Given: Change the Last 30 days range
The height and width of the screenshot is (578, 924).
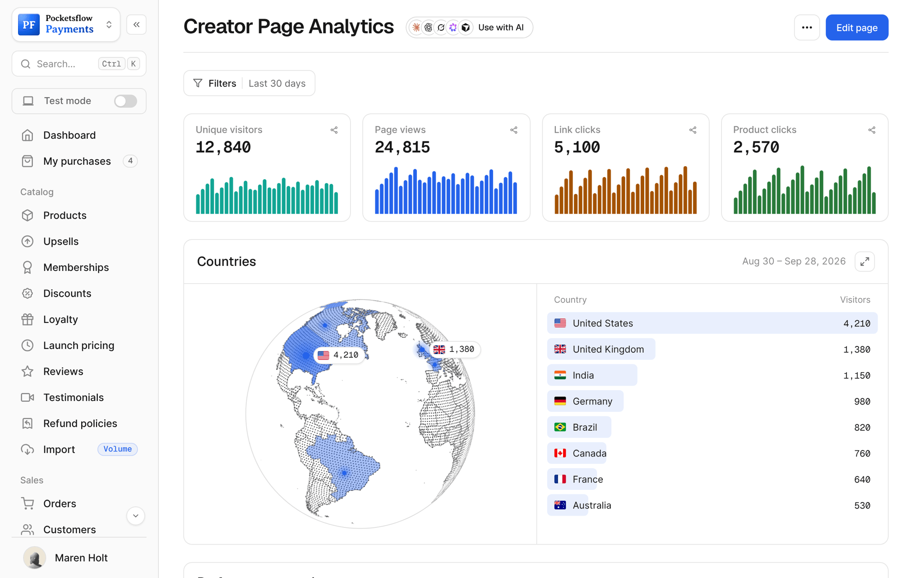Looking at the screenshot, I should click(277, 83).
